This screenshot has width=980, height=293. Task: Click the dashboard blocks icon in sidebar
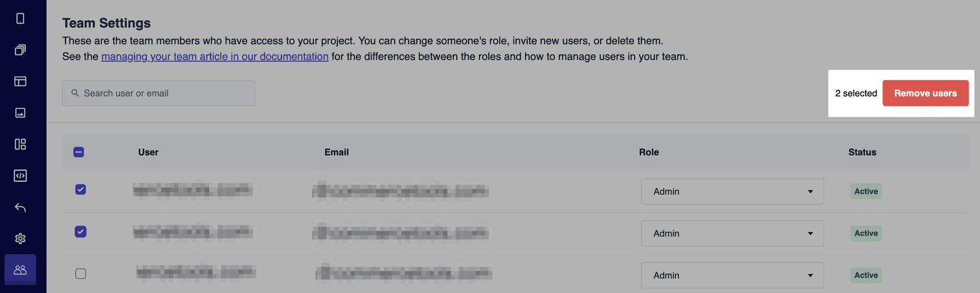pos(20,144)
